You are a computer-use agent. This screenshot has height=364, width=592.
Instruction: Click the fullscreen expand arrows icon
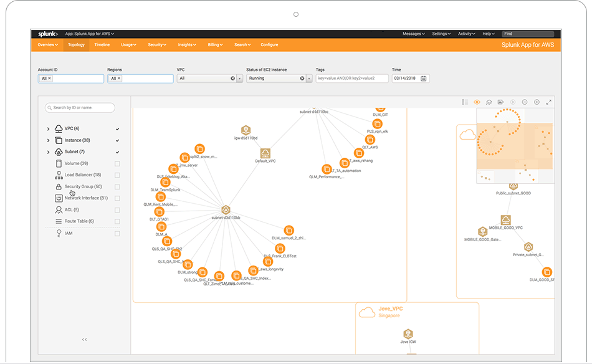pyautogui.click(x=548, y=102)
